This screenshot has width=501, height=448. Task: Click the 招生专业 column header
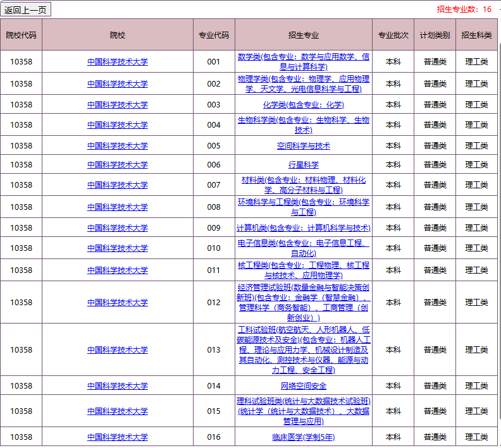click(x=303, y=35)
